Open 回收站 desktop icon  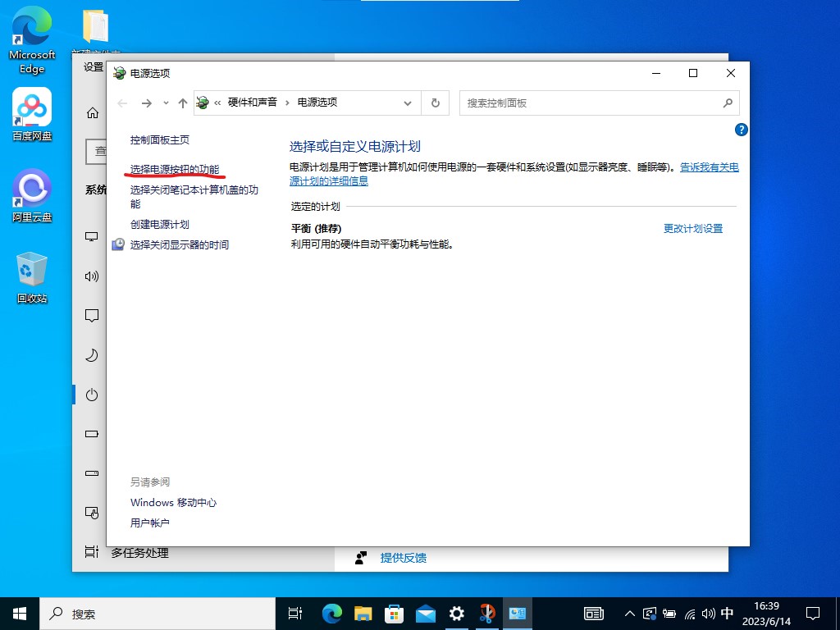coord(32,278)
